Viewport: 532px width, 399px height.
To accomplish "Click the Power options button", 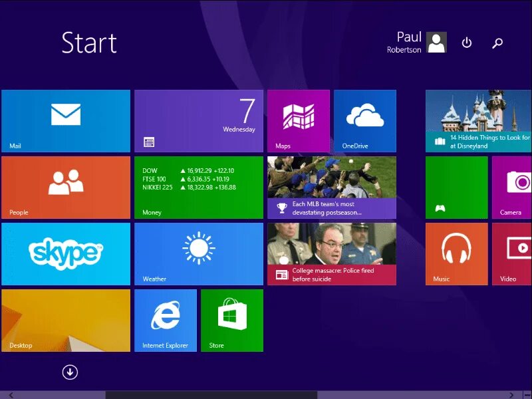I will coord(467,43).
